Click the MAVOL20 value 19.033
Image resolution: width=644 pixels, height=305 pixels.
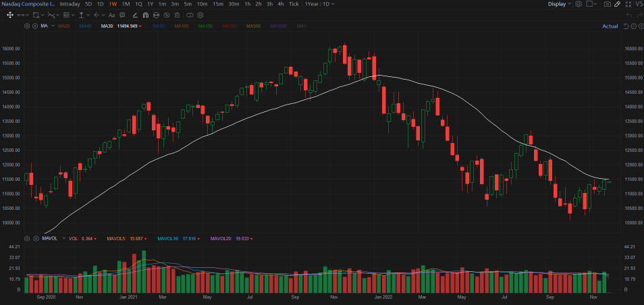pyautogui.click(x=242, y=238)
